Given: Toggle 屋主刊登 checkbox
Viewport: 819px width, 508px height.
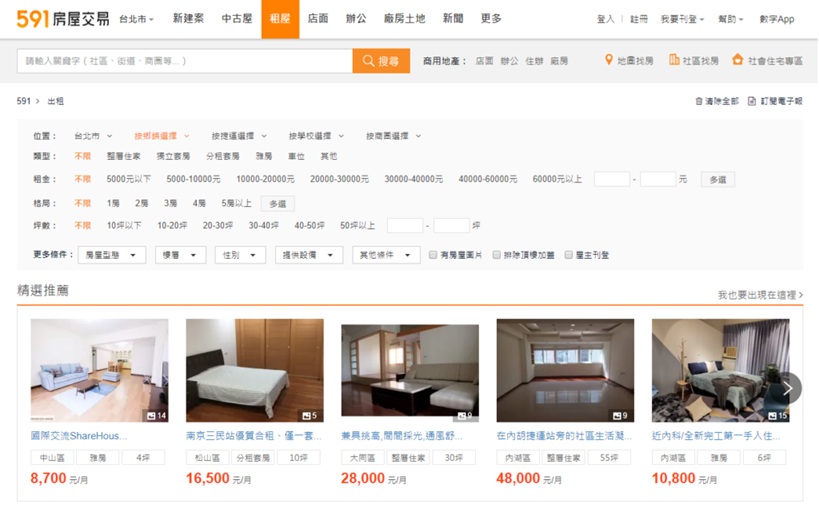Looking at the screenshot, I should click(x=569, y=256).
